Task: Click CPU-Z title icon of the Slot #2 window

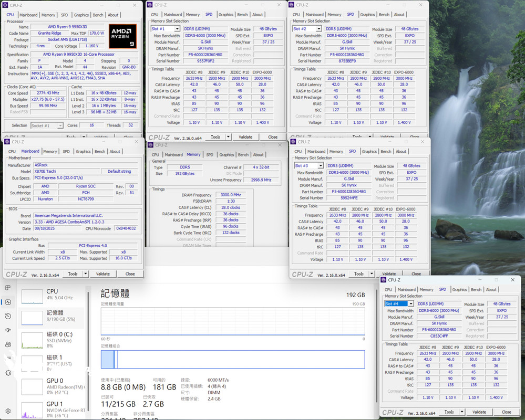Action: tap(292, 5)
